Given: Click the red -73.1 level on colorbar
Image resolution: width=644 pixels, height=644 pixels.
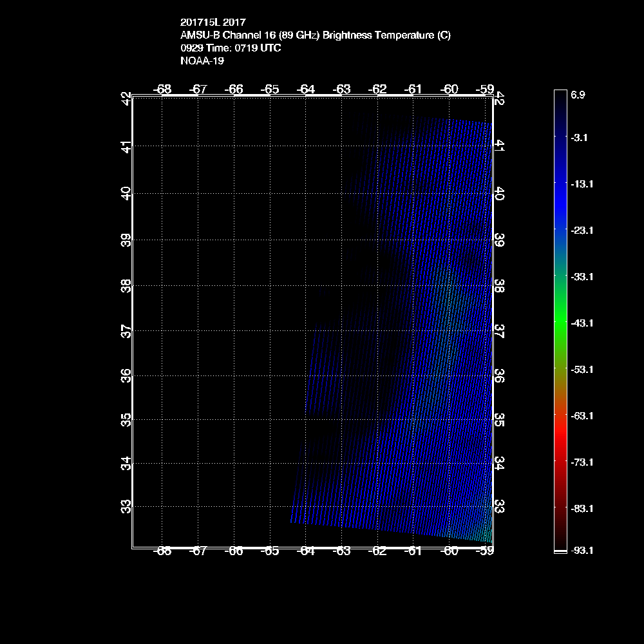Looking at the screenshot, I should coord(560,462).
